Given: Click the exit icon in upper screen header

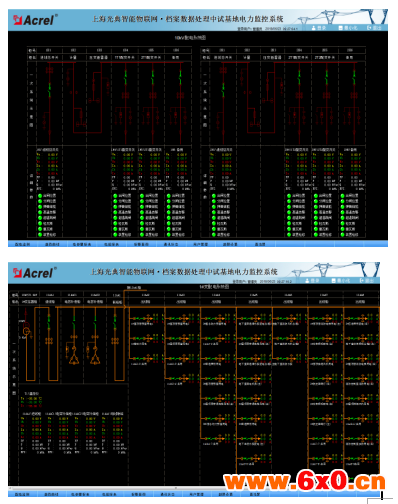Looking at the screenshot, I should (369, 28).
